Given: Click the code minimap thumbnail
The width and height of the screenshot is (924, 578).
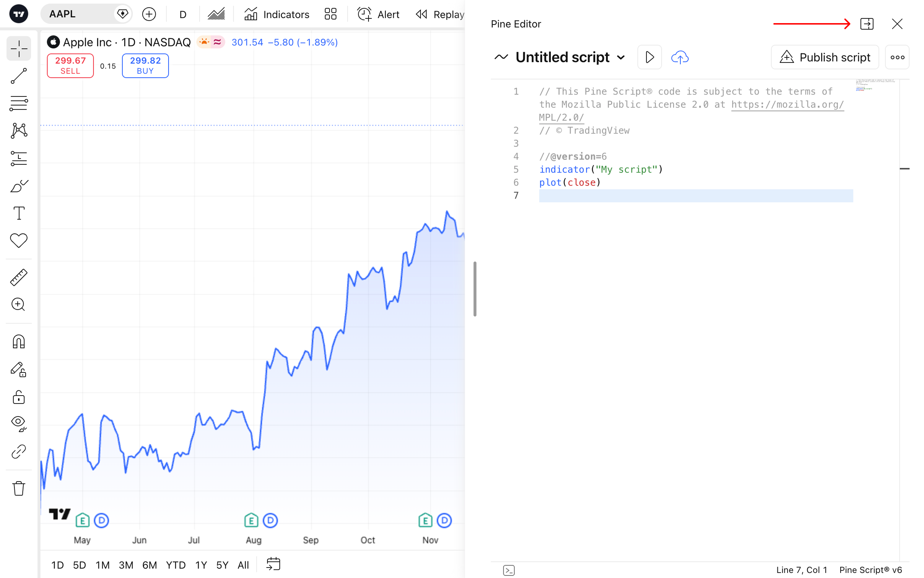Looking at the screenshot, I should tap(875, 85).
